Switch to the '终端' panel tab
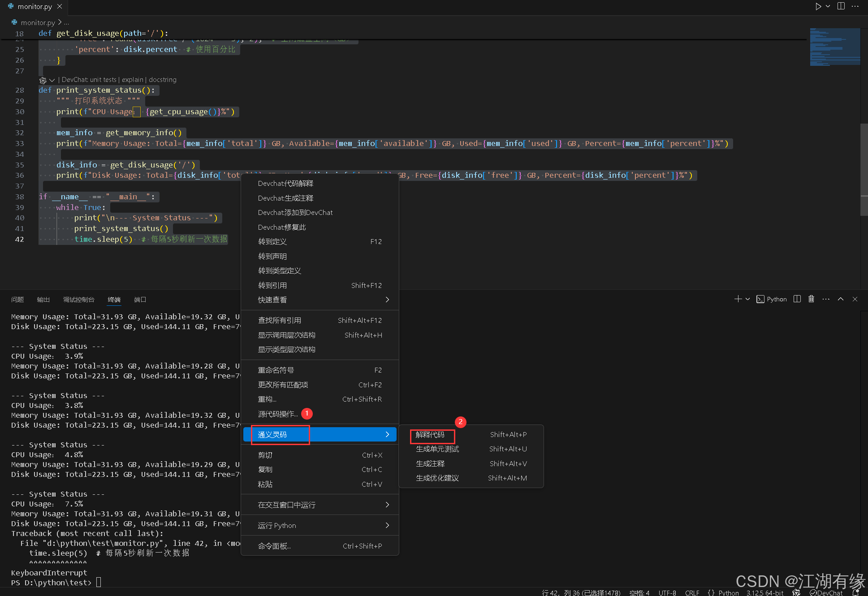 [114, 300]
